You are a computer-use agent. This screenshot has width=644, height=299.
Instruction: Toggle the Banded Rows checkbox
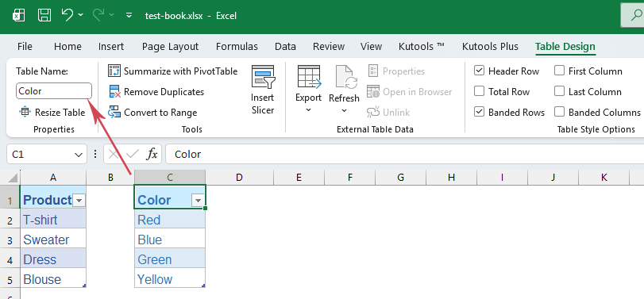coord(479,112)
